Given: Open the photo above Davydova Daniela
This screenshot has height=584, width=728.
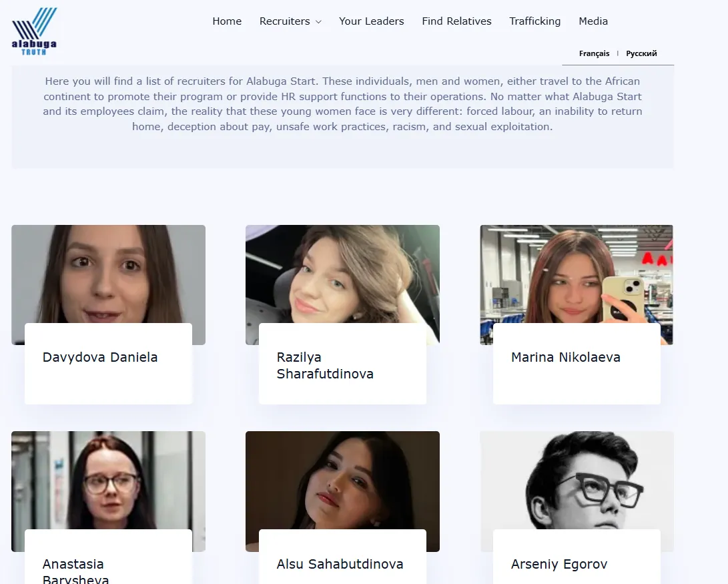Looking at the screenshot, I should (108, 274).
